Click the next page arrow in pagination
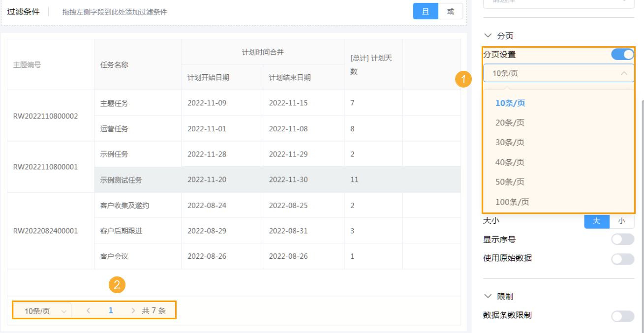644x333 pixels. [x=133, y=310]
